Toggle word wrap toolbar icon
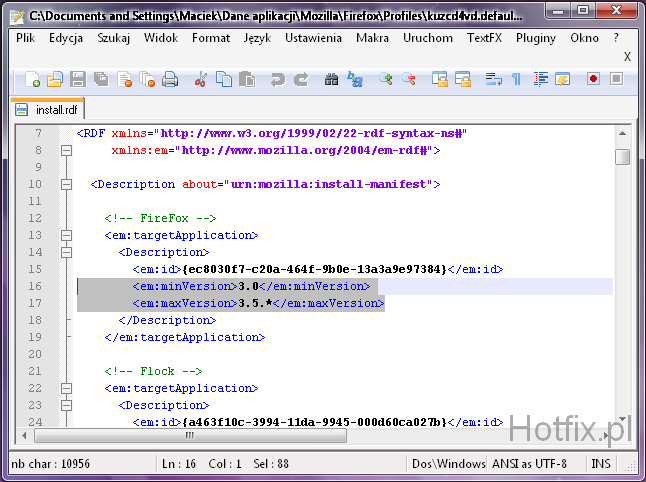This screenshot has height=482, width=646. point(493,79)
